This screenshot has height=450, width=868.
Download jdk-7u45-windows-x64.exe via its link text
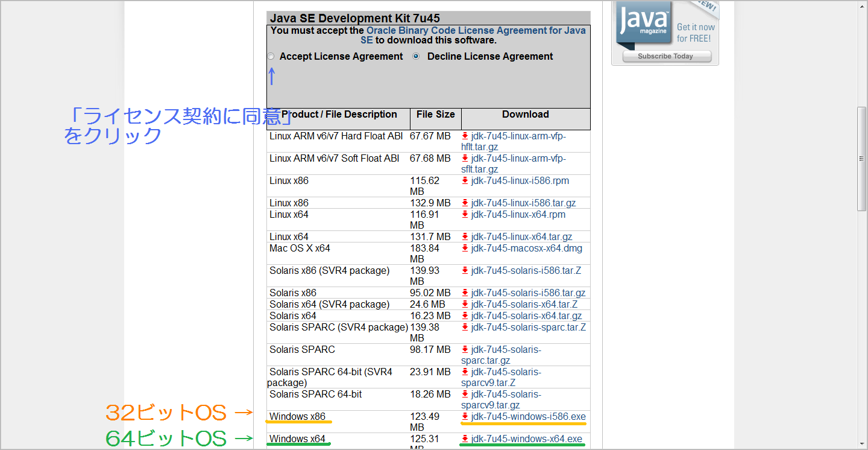527,439
